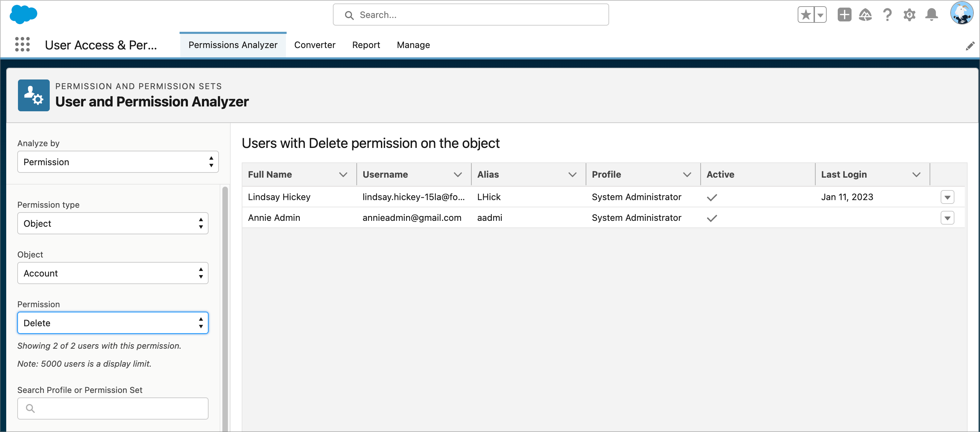Click the Profile column header label
980x432 pixels.
(606, 175)
